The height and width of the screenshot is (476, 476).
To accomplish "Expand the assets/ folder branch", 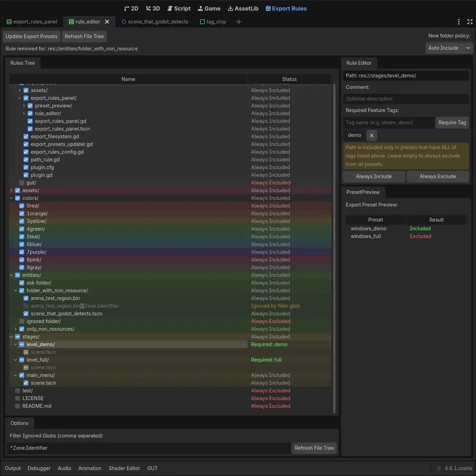I will pyautogui.click(x=11, y=190).
